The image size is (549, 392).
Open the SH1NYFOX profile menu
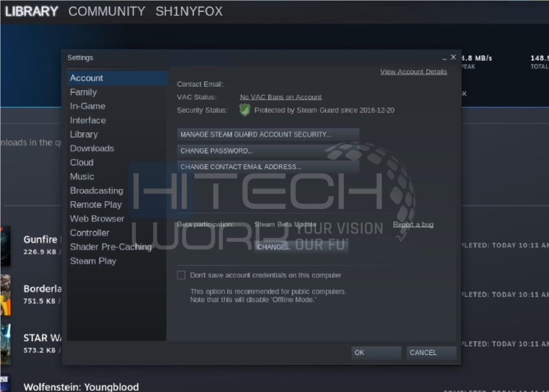click(189, 12)
